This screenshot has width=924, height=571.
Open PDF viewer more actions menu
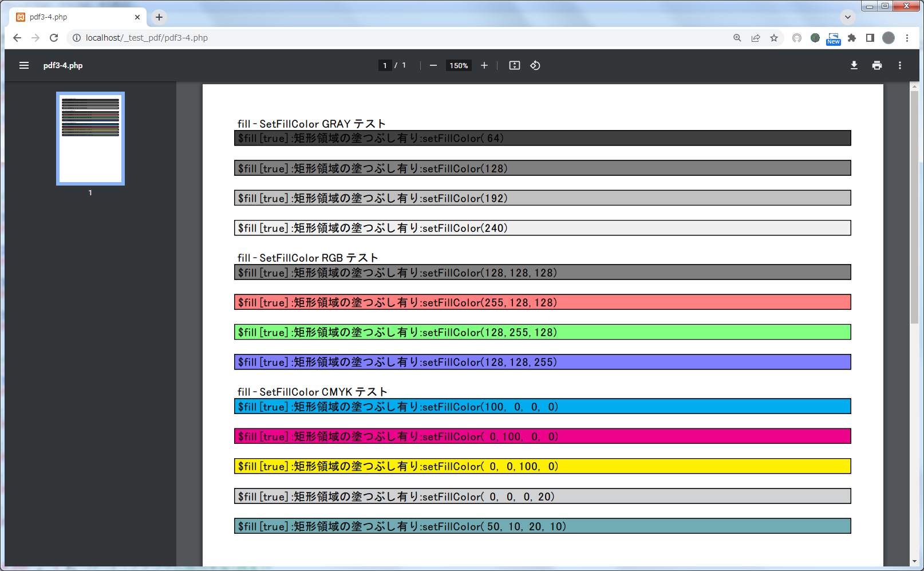coord(900,65)
